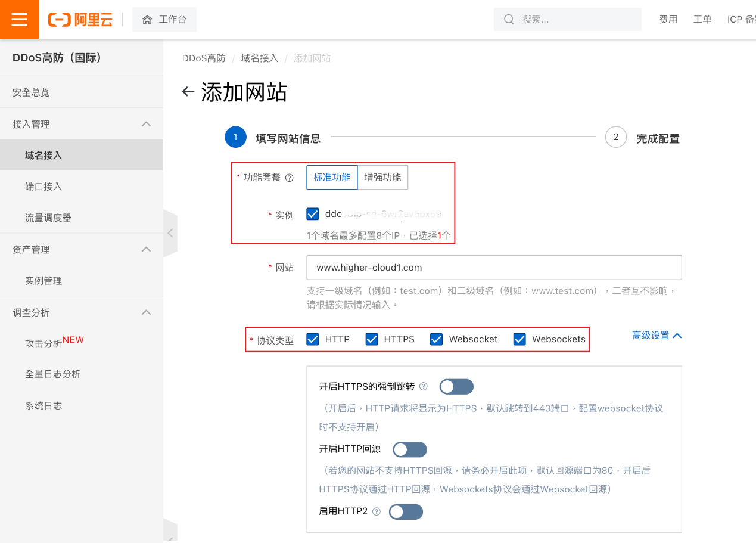Click the search magnifier icon
Screen dimensions: 756x543
point(509,20)
